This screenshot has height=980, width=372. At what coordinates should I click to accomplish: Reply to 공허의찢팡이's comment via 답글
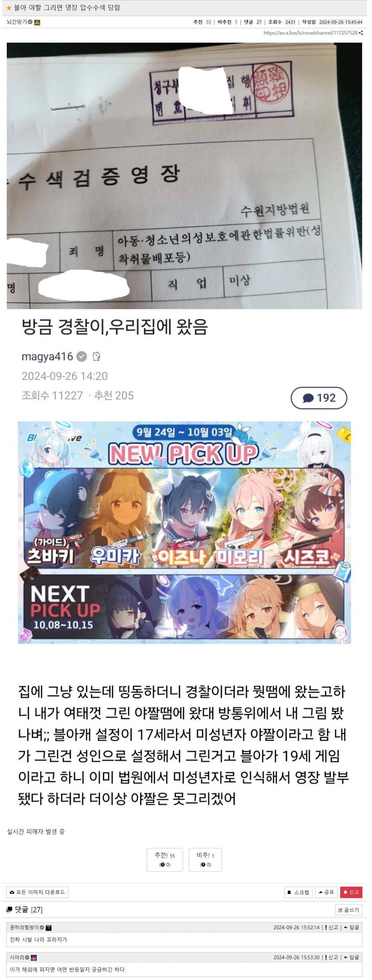click(x=351, y=927)
